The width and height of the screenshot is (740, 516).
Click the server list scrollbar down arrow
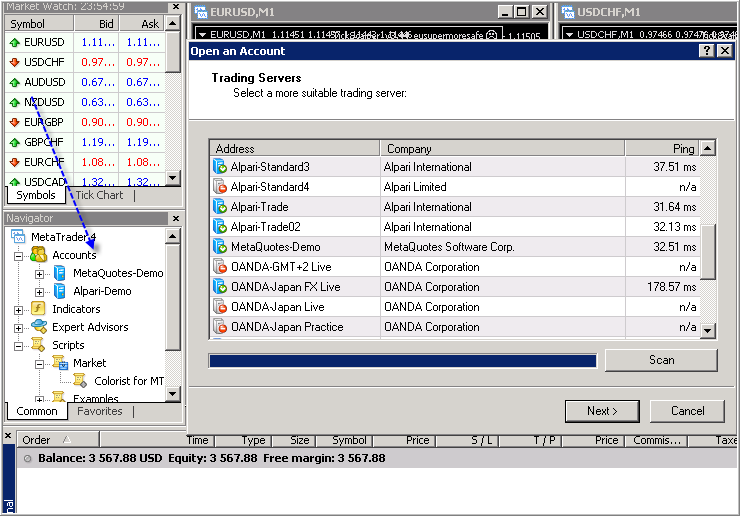(x=707, y=330)
